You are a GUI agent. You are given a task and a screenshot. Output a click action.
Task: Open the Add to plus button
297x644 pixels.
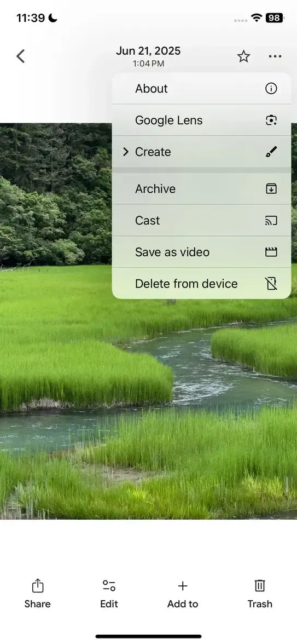click(x=183, y=594)
